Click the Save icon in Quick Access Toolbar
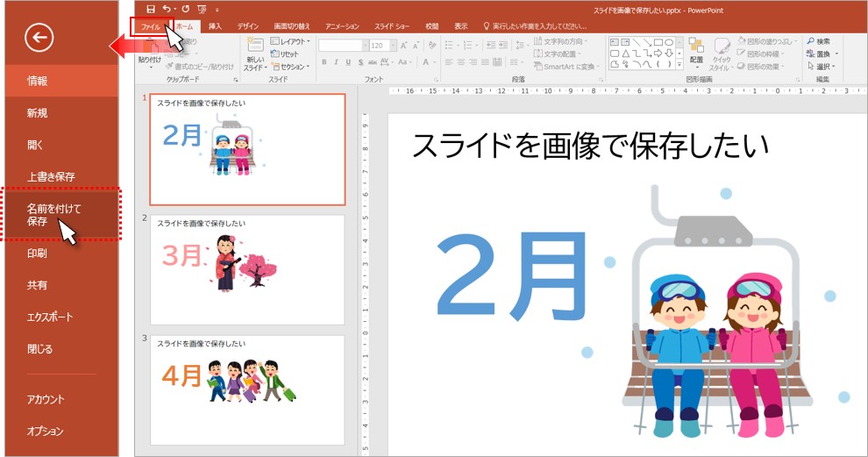Screen dimensions: 868x457 pos(151,9)
